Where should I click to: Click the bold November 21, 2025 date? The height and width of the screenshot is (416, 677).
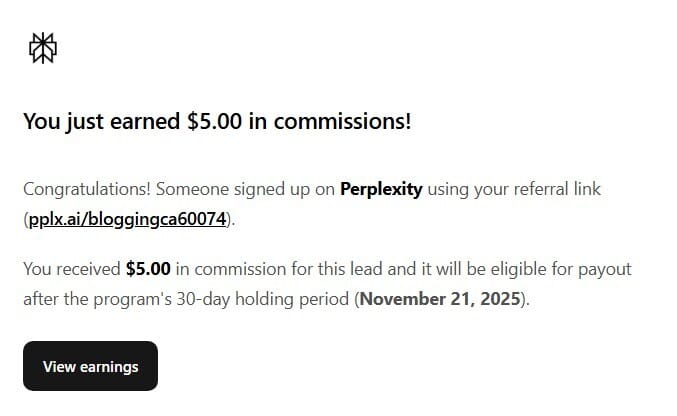(440, 300)
